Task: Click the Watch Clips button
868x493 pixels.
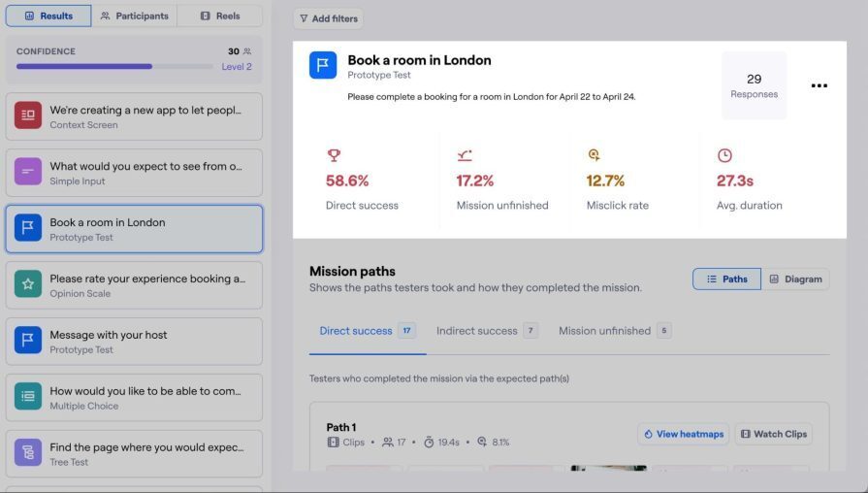Action: click(774, 434)
